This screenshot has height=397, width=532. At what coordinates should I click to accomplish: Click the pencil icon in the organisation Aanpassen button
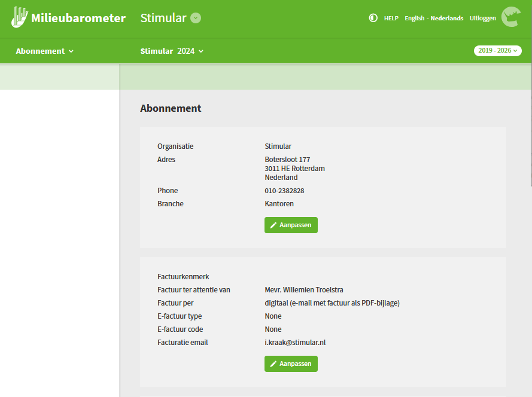(273, 225)
